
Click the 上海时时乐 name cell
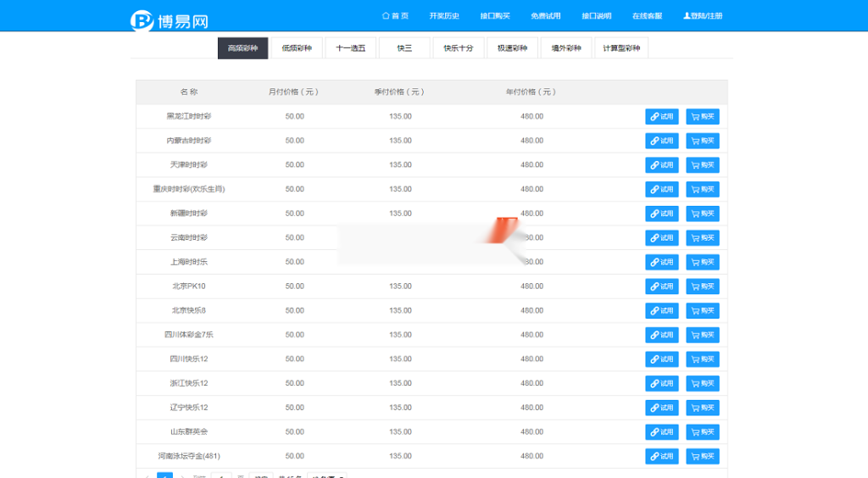tap(189, 262)
